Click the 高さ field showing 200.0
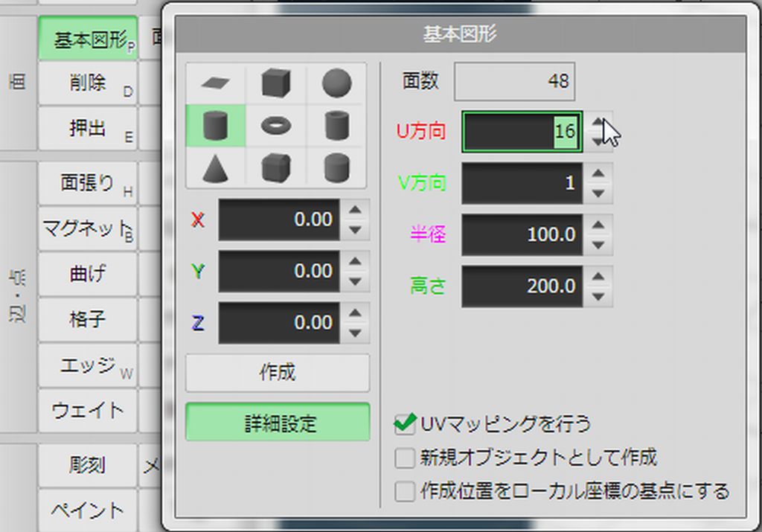Viewport: 762px width, 532px height. click(x=522, y=286)
